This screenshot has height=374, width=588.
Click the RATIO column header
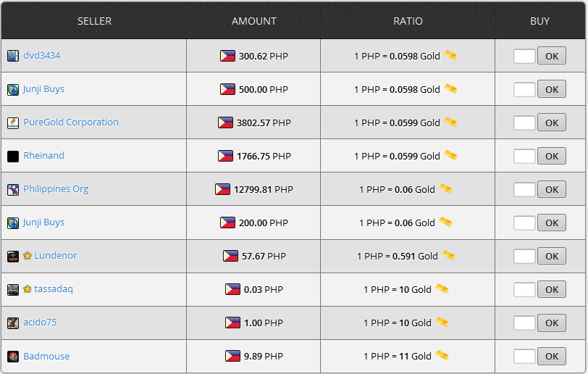(x=408, y=21)
